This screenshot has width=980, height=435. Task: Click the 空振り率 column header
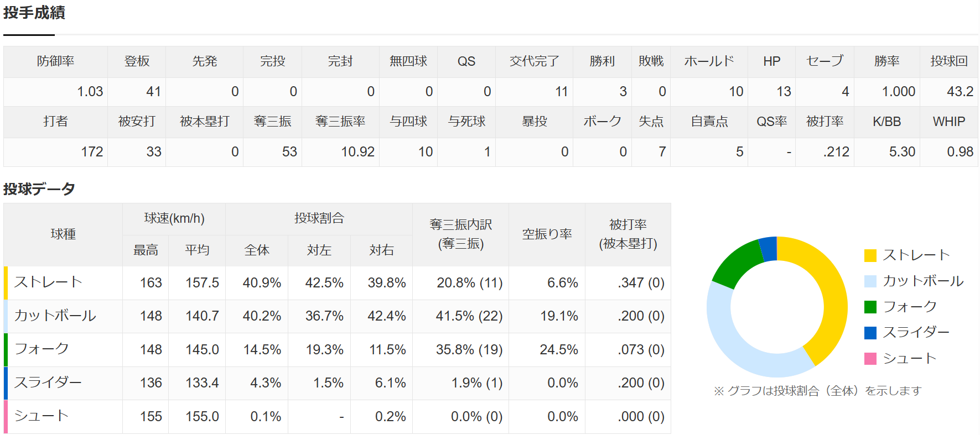[547, 234]
